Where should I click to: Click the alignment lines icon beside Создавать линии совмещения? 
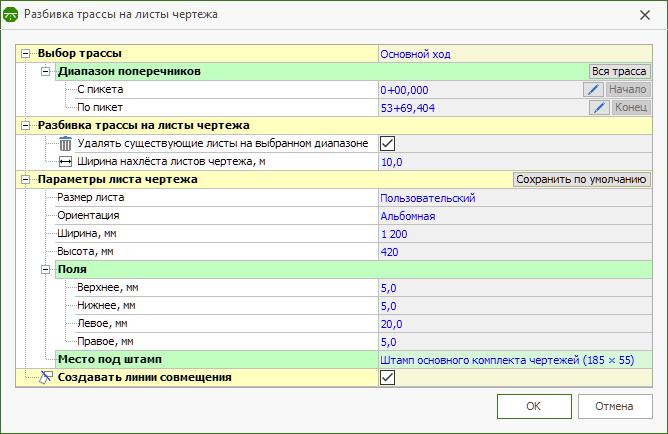46,377
